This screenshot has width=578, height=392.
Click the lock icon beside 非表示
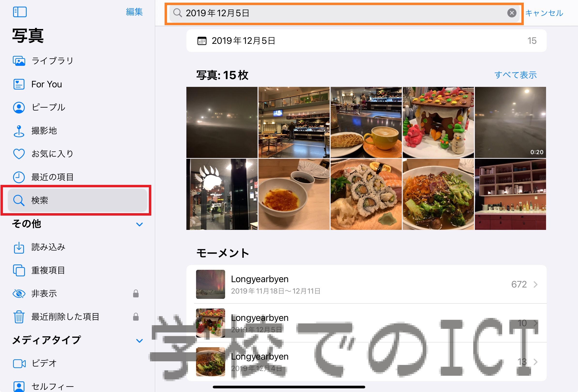[x=136, y=294]
